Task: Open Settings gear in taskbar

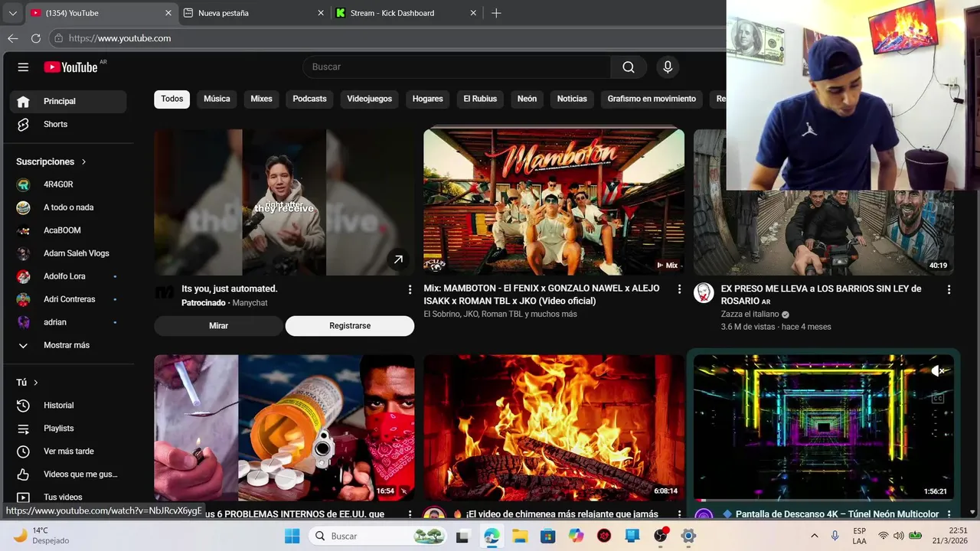Action: tap(688, 536)
